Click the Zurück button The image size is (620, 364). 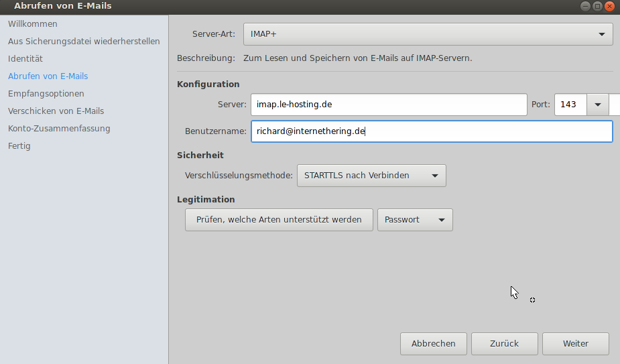[504, 344]
